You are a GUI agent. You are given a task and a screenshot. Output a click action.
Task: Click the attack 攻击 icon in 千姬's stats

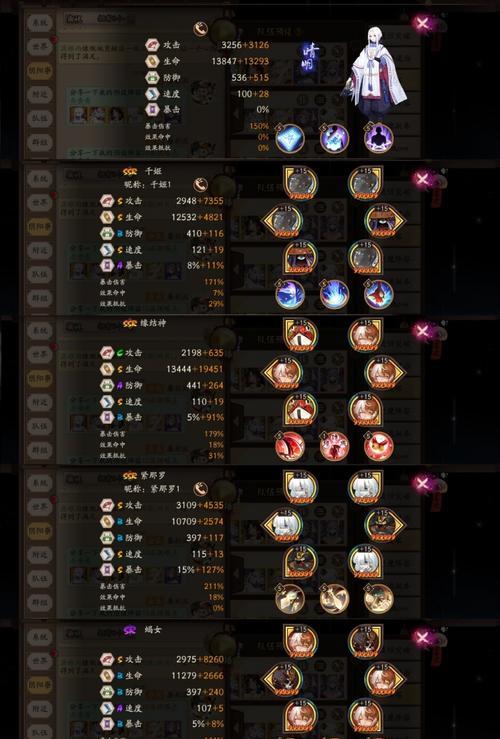(x=107, y=201)
